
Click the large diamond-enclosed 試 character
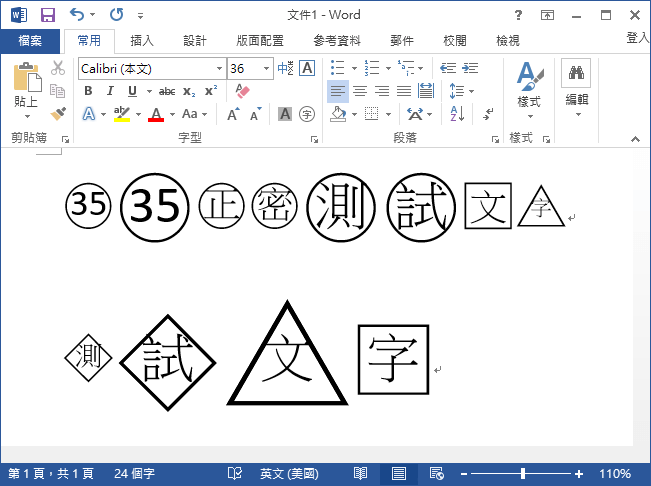coord(168,363)
